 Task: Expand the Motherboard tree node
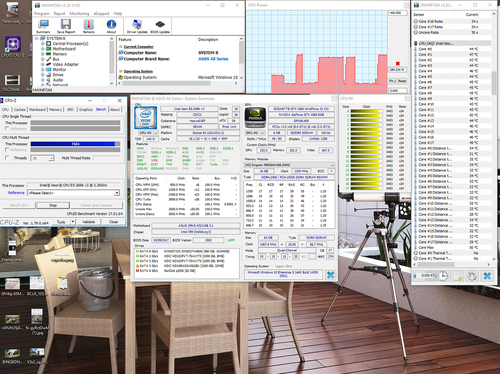tap(43, 49)
